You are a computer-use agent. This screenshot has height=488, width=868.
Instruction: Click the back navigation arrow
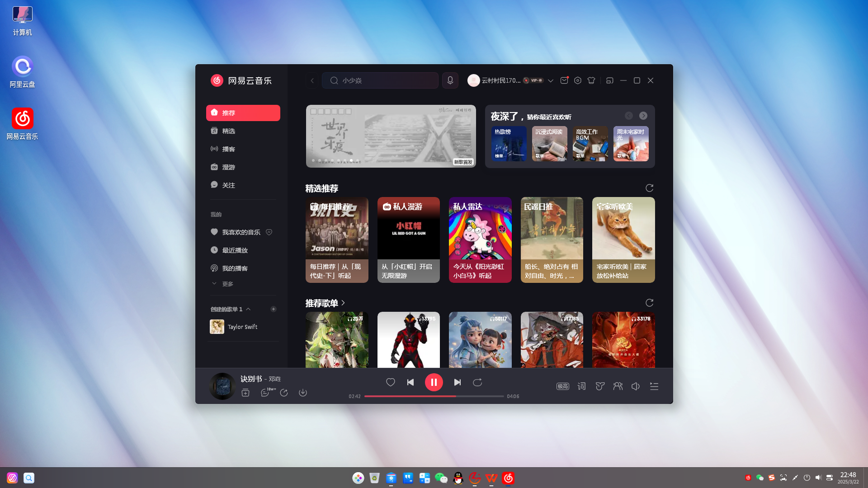(312, 80)
